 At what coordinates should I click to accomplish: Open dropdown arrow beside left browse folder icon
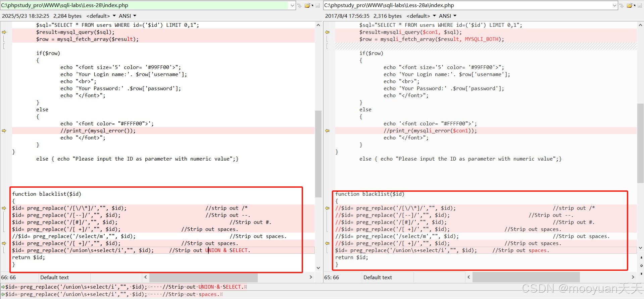pos(312,5)
